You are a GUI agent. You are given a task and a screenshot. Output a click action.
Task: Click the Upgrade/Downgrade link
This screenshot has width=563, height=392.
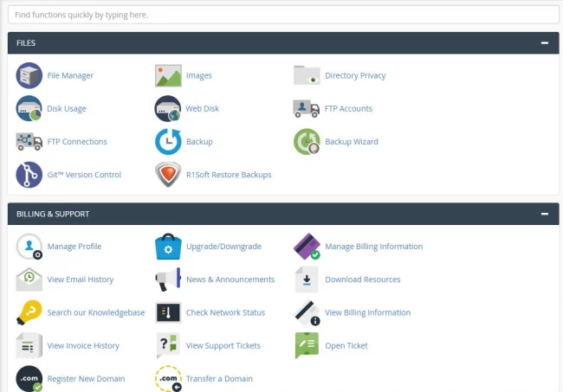(223, 247)
